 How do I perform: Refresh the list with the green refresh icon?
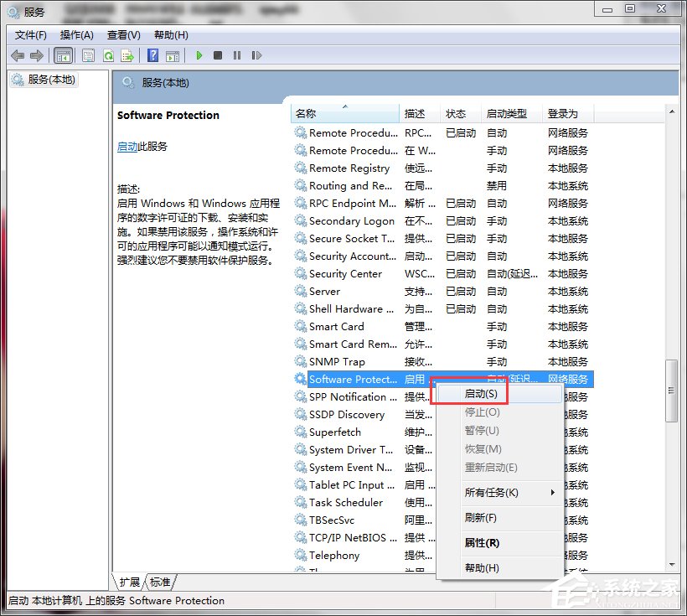(109, 55)
